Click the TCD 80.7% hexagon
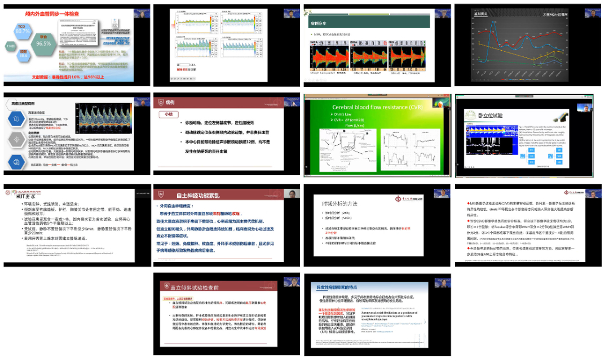 [23, 29]
